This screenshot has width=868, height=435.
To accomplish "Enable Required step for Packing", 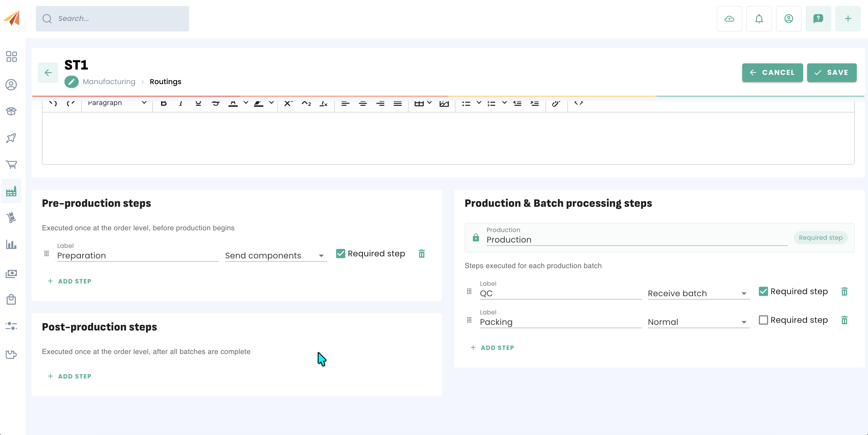I will [x=763, y=320].
